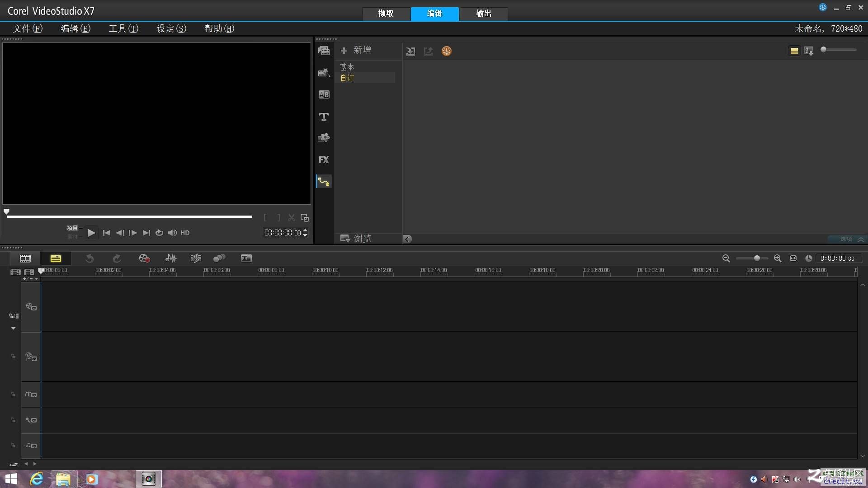The width and height of the screenshot is (868, 488).
Task: Click the 新增 add folder button
Action: (x=356, y=50)
